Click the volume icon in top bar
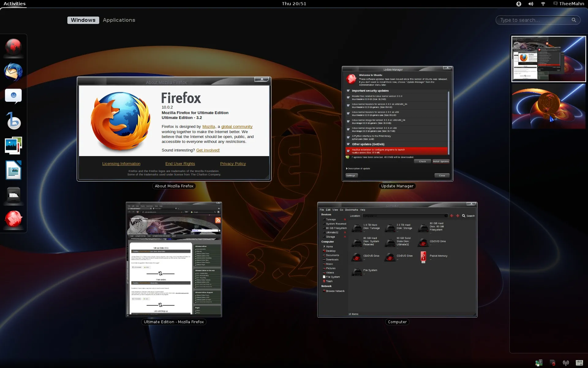Viewport: 588px width, 368px height. pos(531,4)
